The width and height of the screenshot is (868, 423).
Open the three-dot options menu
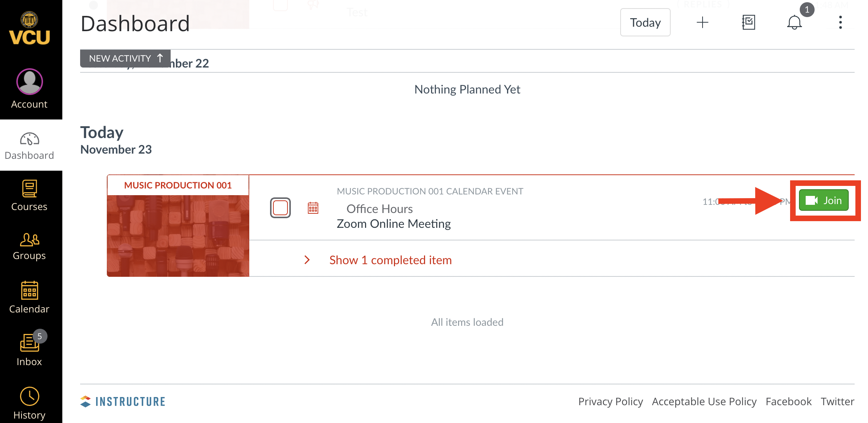[x=840, y=22]
